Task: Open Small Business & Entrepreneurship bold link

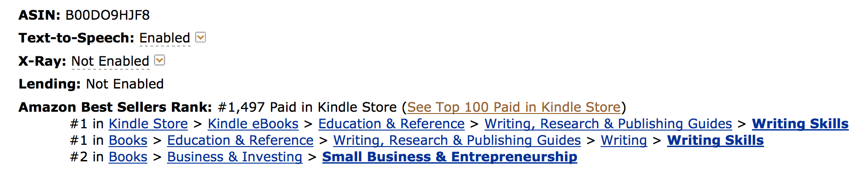Action: [x=450, y=157]
